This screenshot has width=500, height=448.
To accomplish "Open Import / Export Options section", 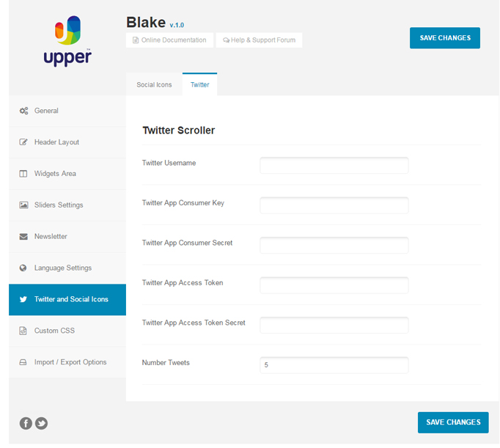I will coord(70,362).
